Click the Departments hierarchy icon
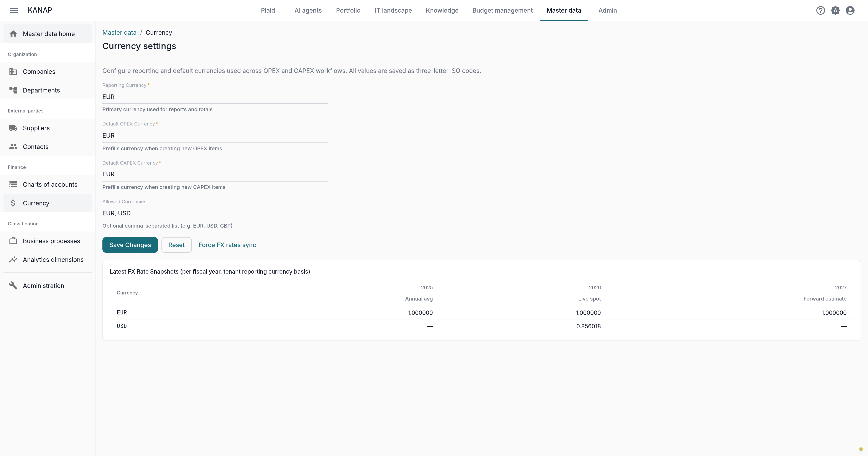The width and height of the screenshot is (868, 456). (x=13, y=90)
